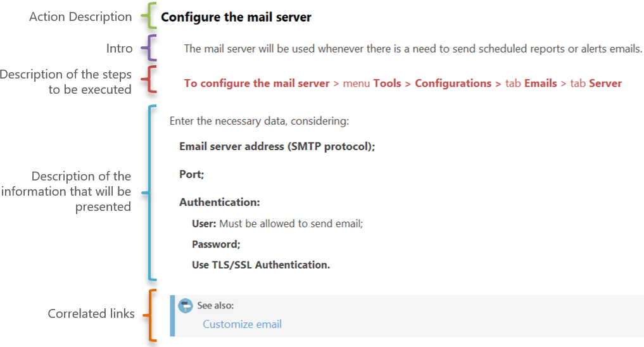Click the Correlated links annotation label
Screen dimensions: 644x347
pyautogui.click(x=91, y=313)
